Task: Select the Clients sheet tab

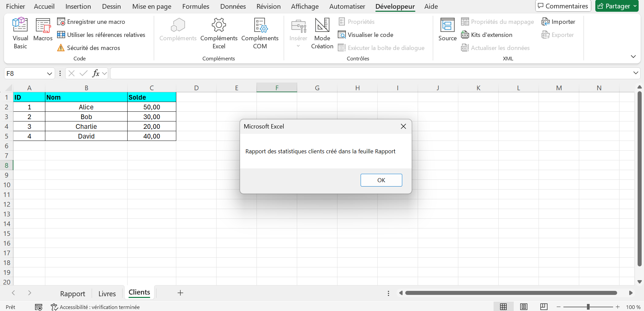Action: coord(139,293)
